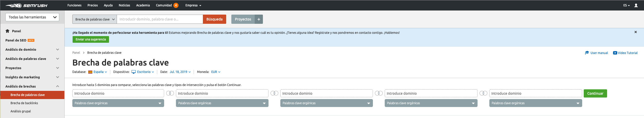Focus the fourth Introduce dominio field
Screen dimensions: 644x118
pyautogui.click(x=431, y=93)
